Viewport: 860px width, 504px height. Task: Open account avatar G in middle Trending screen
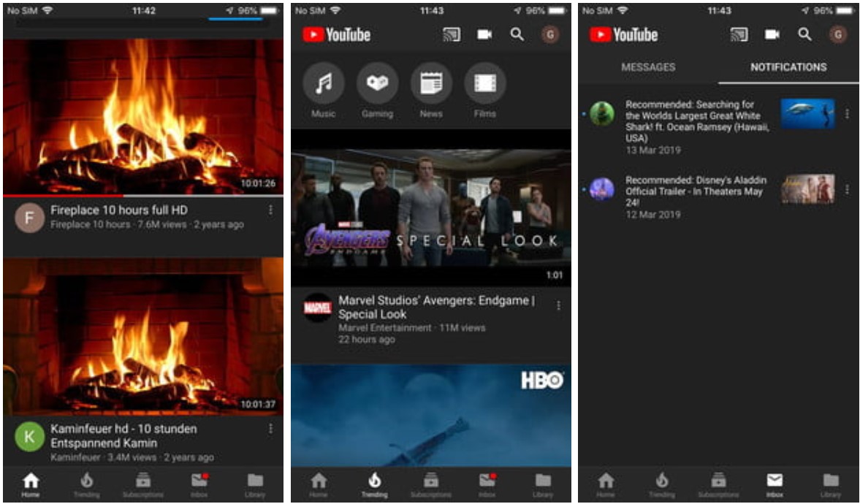pyautogui.click(x=550, y=34)
